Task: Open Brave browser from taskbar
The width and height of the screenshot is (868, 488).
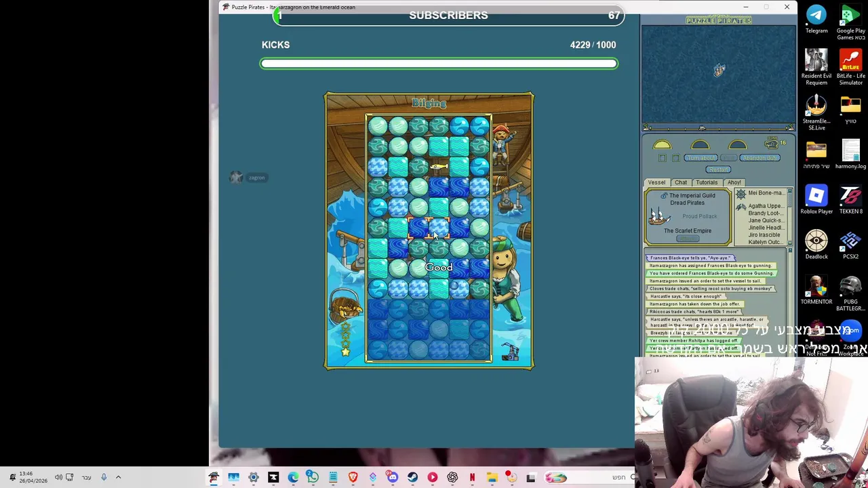Action: (x=353, y=477)
